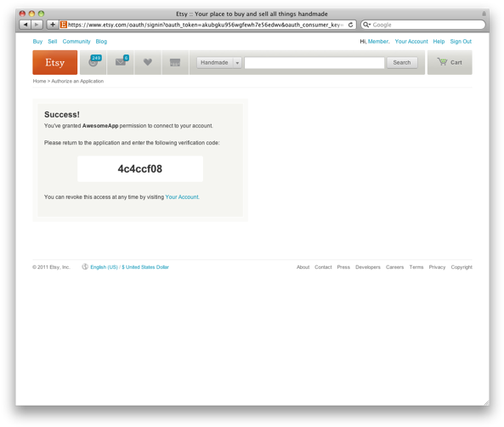Open the Press footer link

(343, 267)
